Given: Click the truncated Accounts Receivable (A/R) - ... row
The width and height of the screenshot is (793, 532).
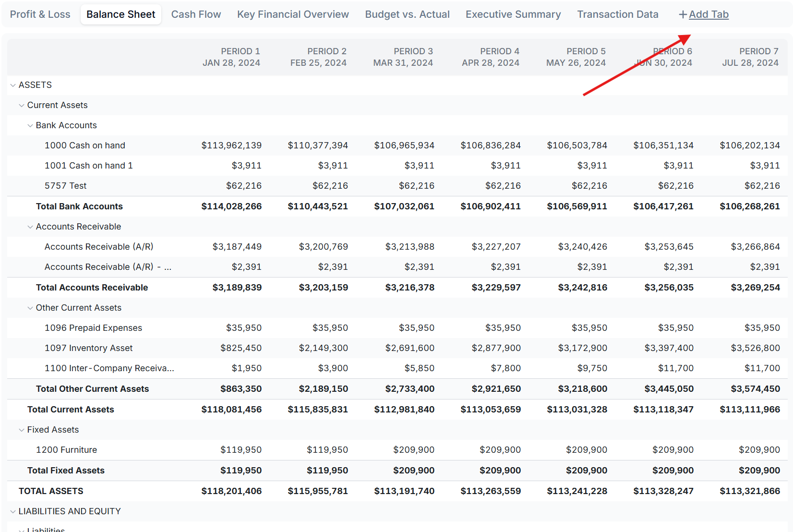Looking at the screenshot, I should tap(108, 267).
